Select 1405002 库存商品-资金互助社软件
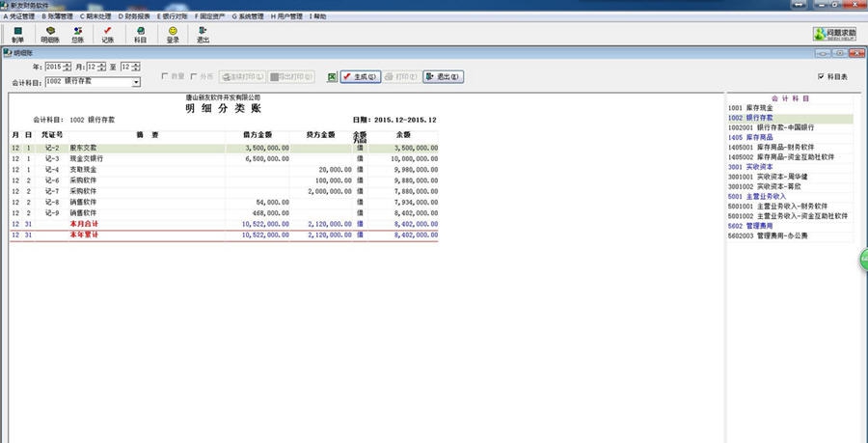This screenshot has height=443, width=868. tap(790, 157)
